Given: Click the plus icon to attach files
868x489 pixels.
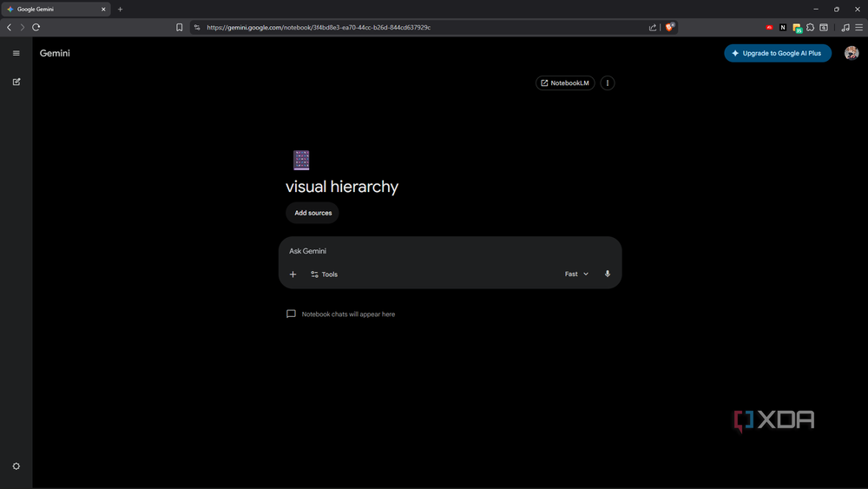Looking at the screenshot, I should pos(293,274).
